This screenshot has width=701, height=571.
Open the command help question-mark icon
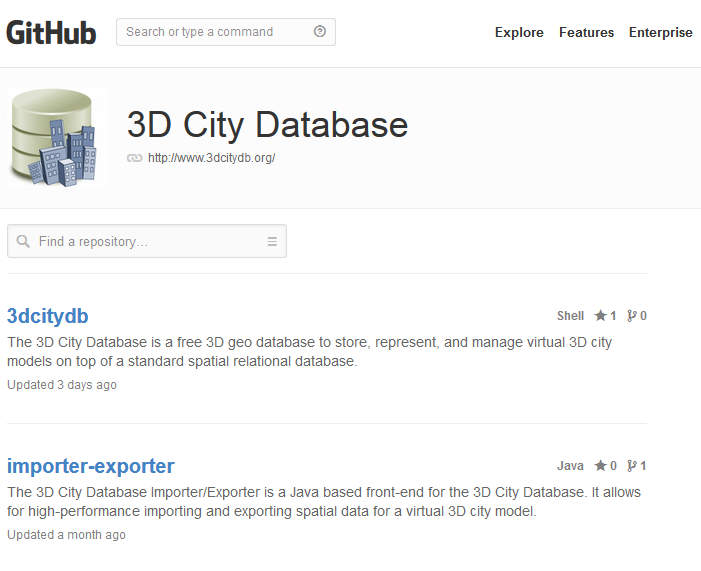point(320,31)
